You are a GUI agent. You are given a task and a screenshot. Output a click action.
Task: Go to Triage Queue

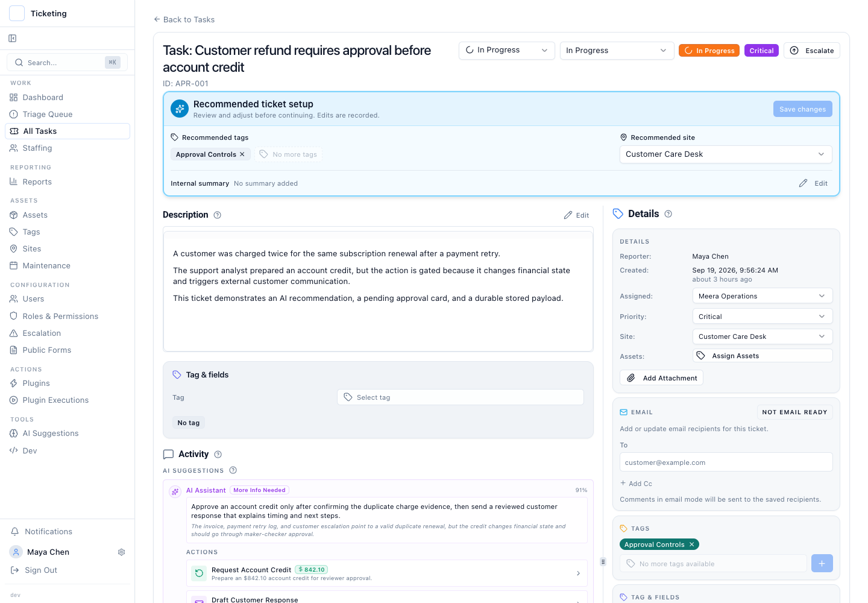pos(68,115)
